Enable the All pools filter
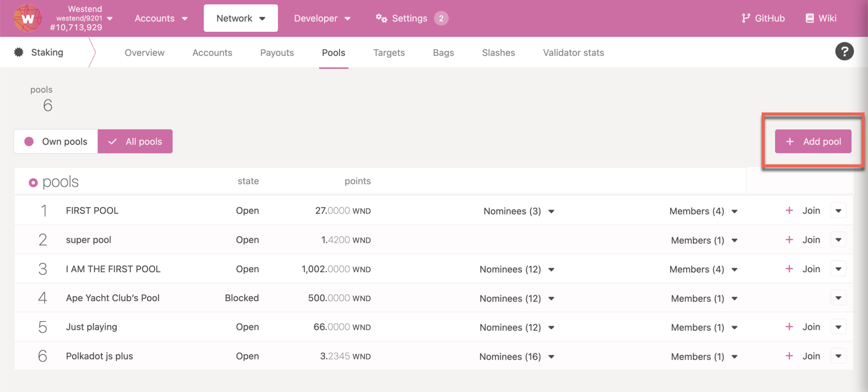This screenshot has width=868, height=392. click(x=134, y=141)
